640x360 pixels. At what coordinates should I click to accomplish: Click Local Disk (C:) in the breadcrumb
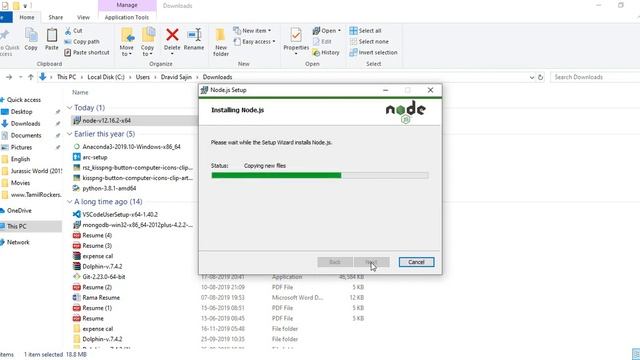[106, 77]
